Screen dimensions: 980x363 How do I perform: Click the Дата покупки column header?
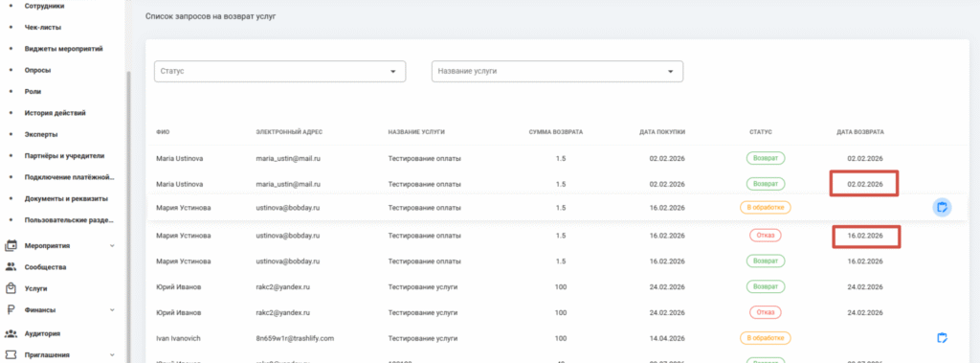point(662,132)
